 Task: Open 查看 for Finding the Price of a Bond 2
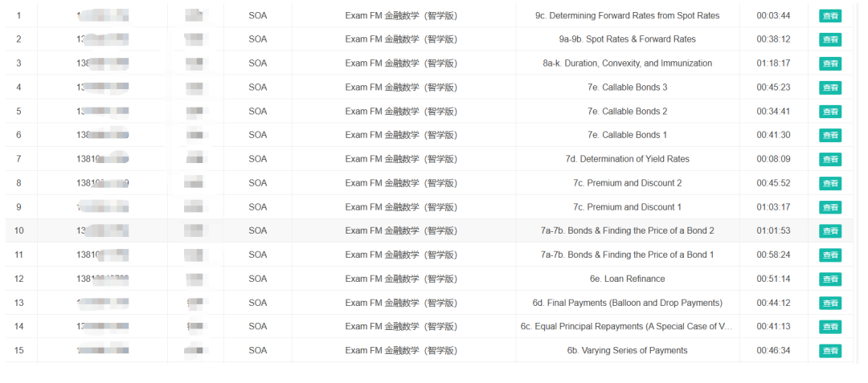830,231
